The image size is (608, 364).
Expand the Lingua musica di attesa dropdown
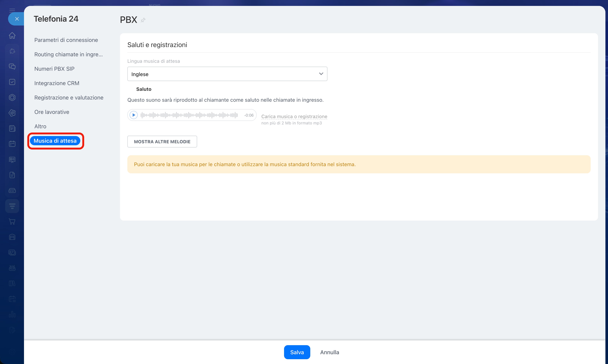pyautogui.click(x=227, y=74)
